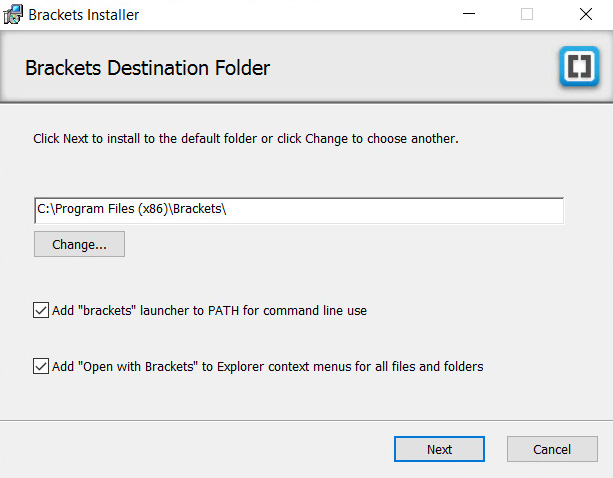Click the "Brackets Installer" window title text
The width and height of the screenshot is (613, 478).
[x=84, y=15]
